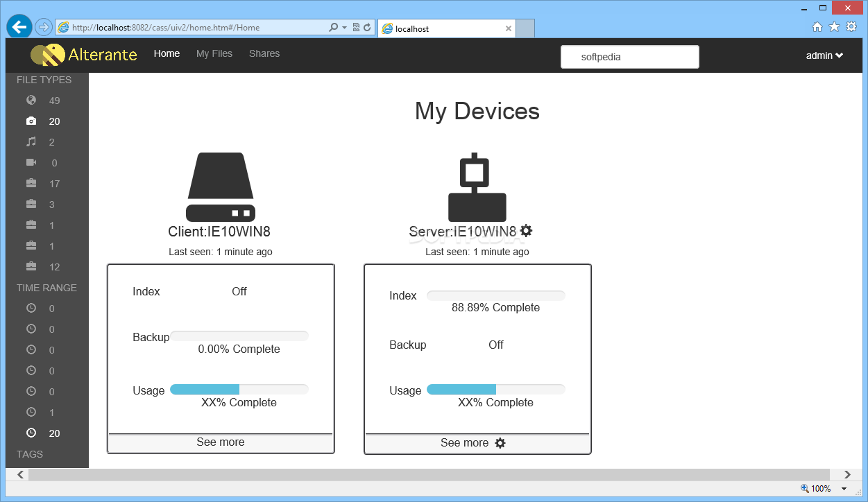Click the Server:IE10WIN8 device name
868x502 pixels.
pyautogui.click(x=463, y=232)
